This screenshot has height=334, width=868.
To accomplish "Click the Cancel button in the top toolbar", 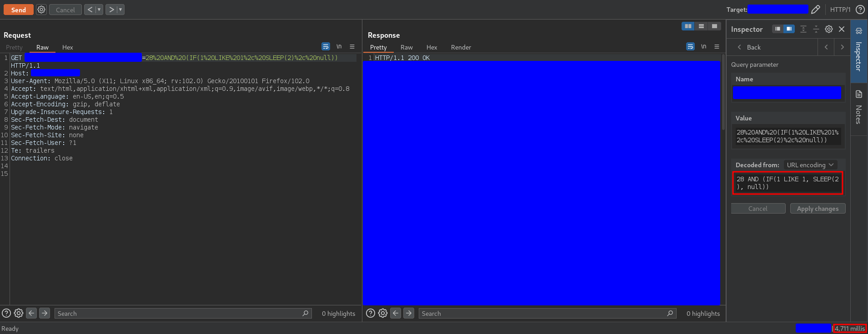I will tap(65, 10).
